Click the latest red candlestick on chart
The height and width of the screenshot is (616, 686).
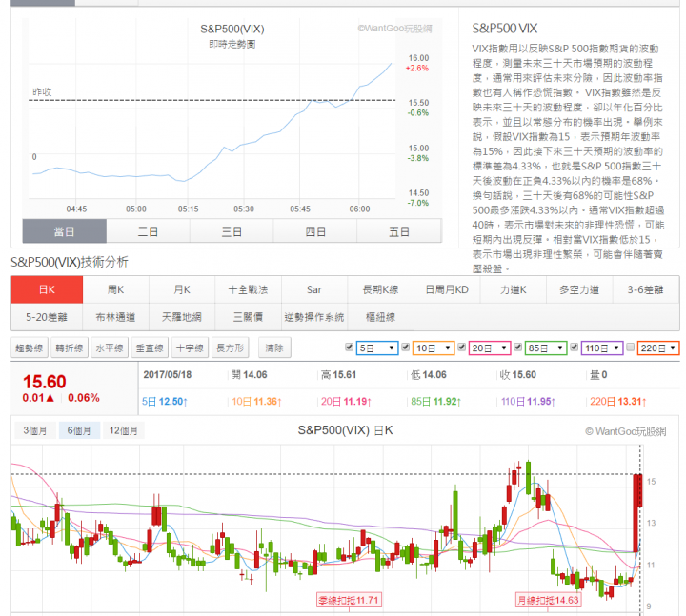click(x=638, y=512)
